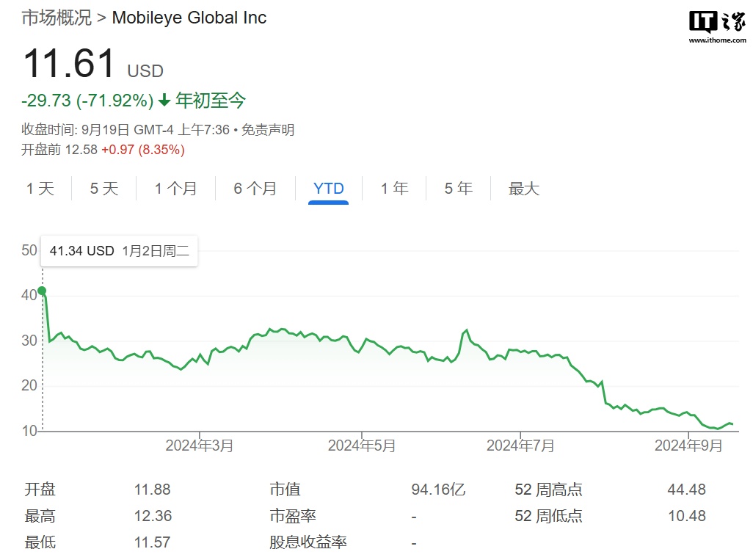Click the 收盘时间 9月19日 timestamp
This screenshot has width=753, height=560.
125,130
